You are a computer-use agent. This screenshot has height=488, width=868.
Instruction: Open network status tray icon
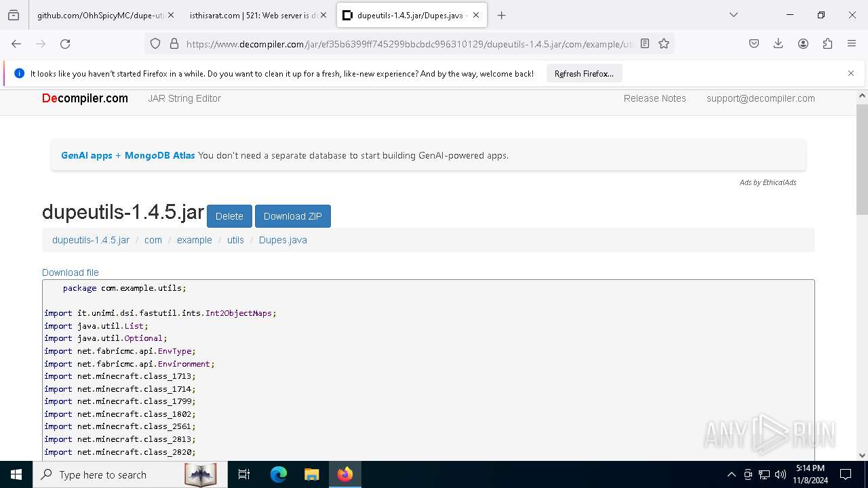click(x=764, y=474)
